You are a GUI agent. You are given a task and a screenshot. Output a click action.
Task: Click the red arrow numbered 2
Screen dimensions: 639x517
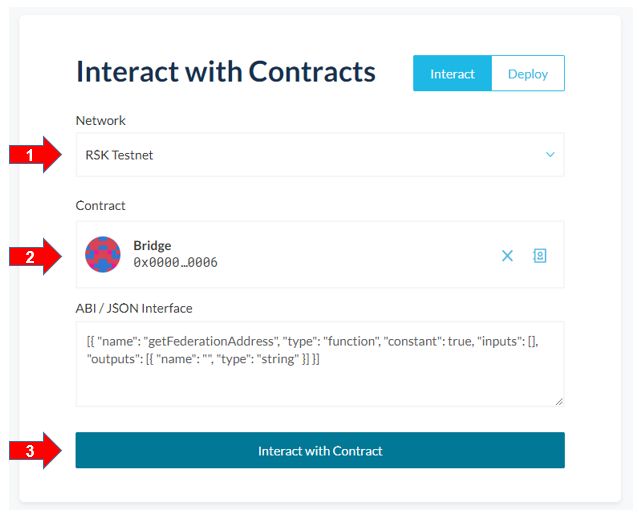[x=35, y=257]
